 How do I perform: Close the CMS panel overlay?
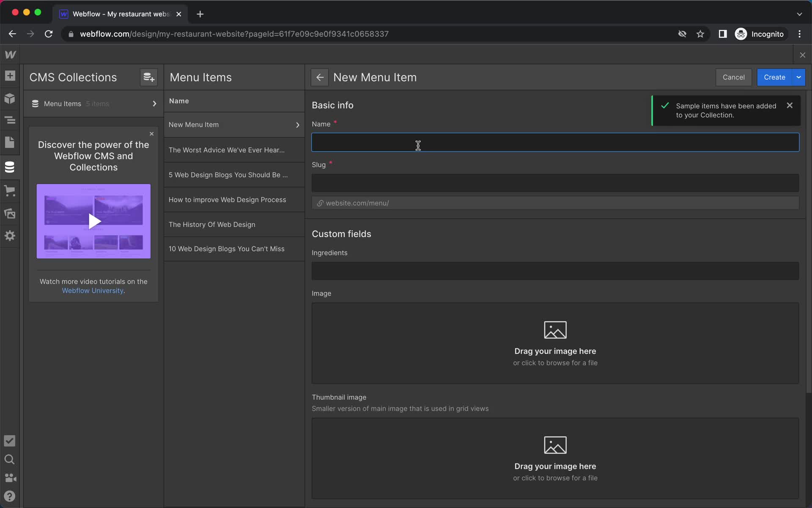click(803, 55)
